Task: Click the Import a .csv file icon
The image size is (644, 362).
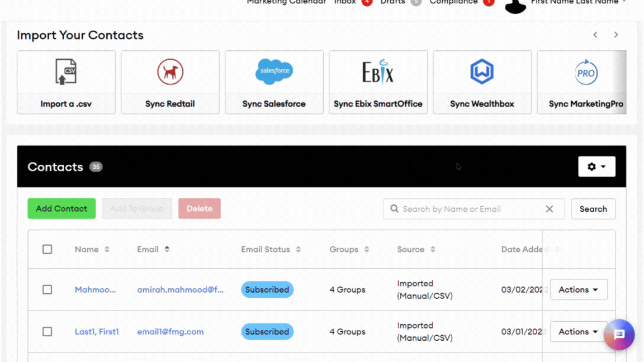Action: (x=66, y=72)
